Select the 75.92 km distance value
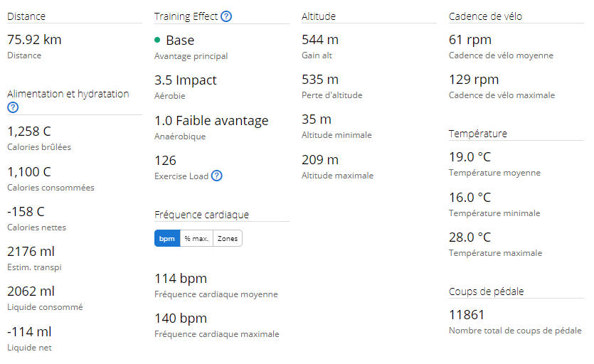594x364 pixels. tap(34, 40)
